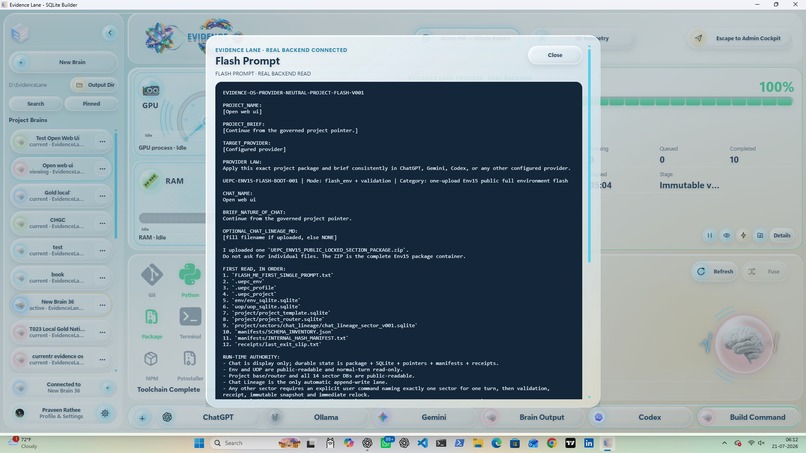The height and width of the screenshot is (453, 806).
Task: Close the Flash Prompt dialog
Action: point(555,55)
